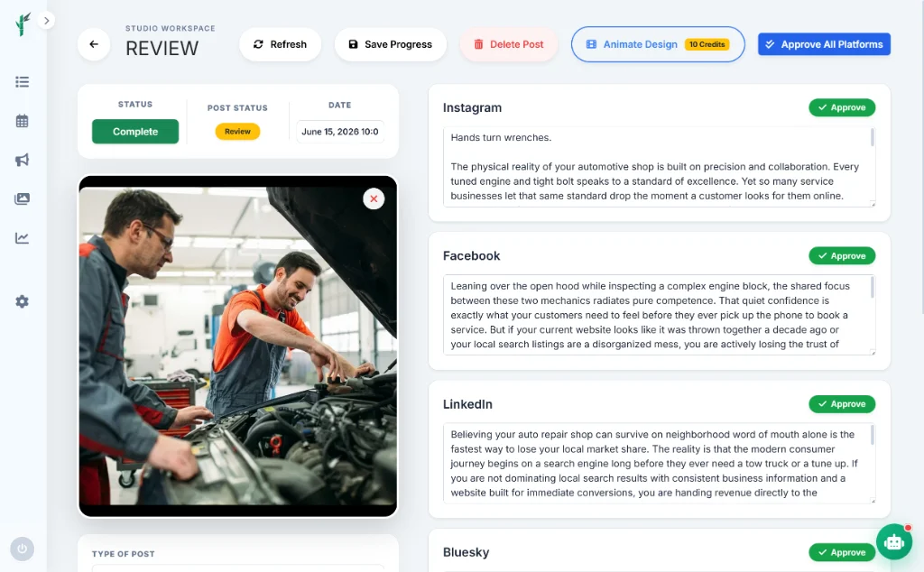This screenshot has width=924, height=572.
Task: Open the chatbot assistant icon
Action: (894, 541)
